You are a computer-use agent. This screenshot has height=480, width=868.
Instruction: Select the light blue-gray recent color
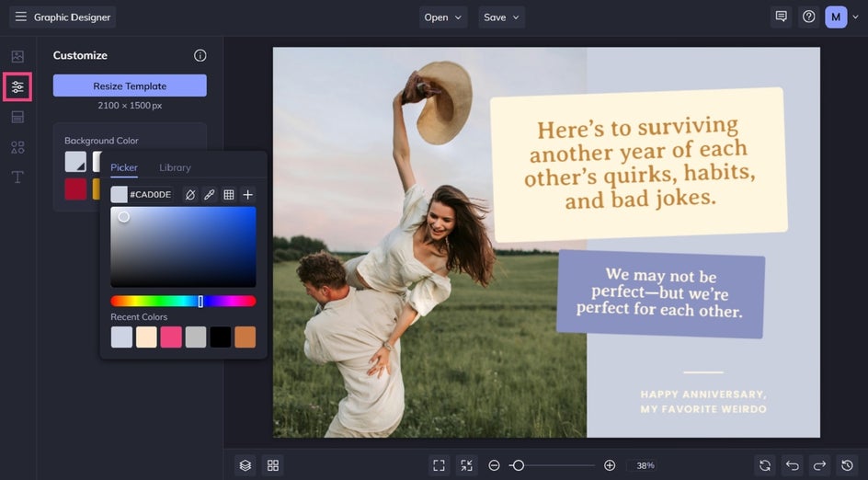(121, 337)
